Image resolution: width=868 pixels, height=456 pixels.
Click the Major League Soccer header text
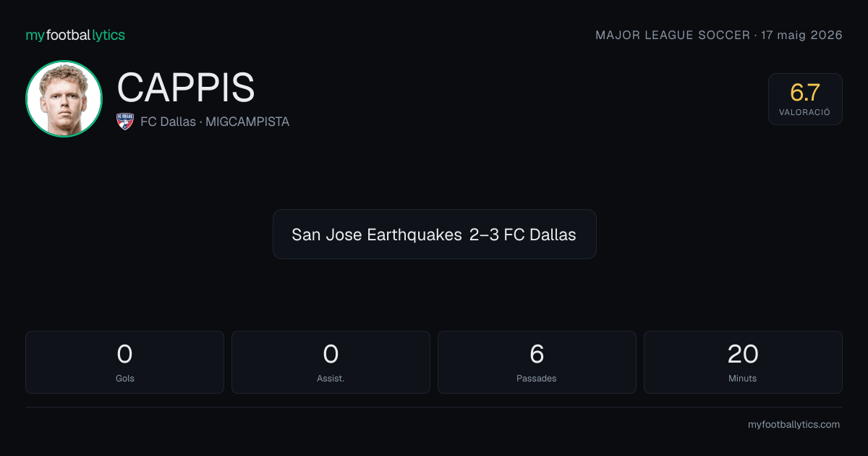click(x=673, y=35)
